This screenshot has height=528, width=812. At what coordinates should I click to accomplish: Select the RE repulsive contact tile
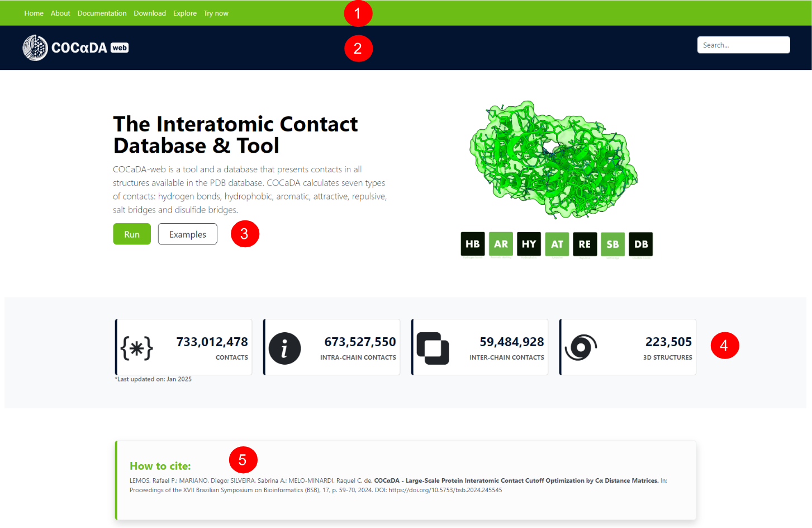(x=585, y=244)
